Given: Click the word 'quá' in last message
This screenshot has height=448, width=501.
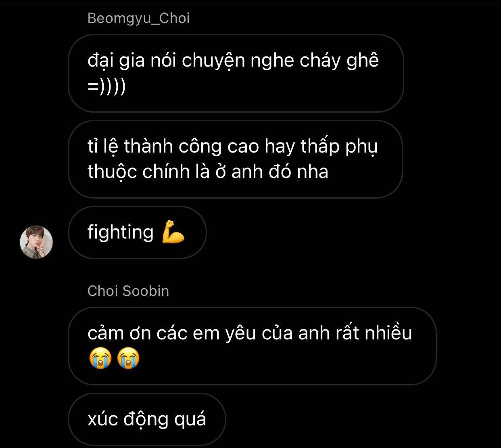Looking at the screenshot, I should (190, 420).
